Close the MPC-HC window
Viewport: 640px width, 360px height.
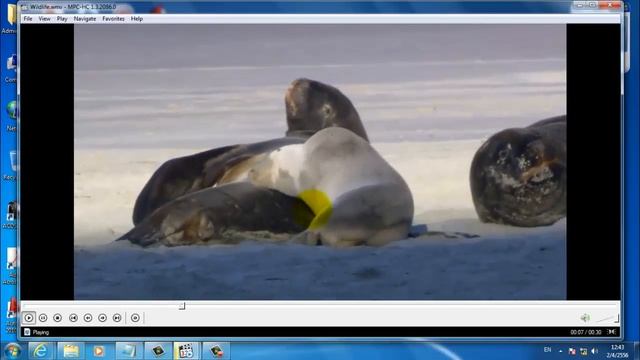click(610, 5)
